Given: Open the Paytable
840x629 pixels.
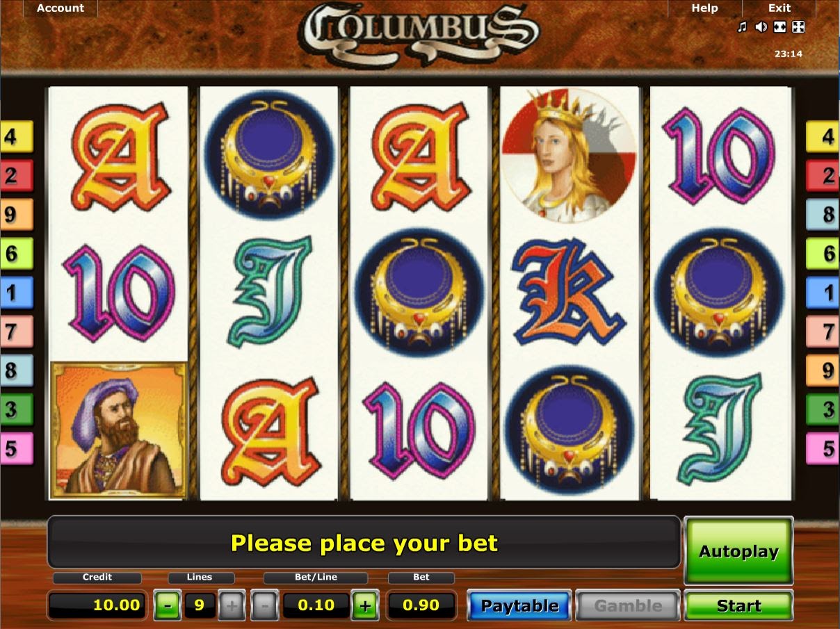Looking at the screenshot, I should [519, 605].
